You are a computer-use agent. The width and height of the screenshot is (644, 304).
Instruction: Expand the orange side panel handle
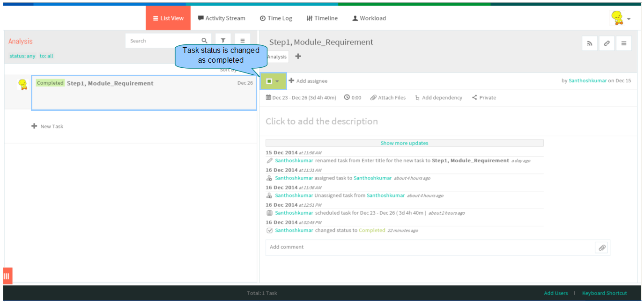click(7, 276)
